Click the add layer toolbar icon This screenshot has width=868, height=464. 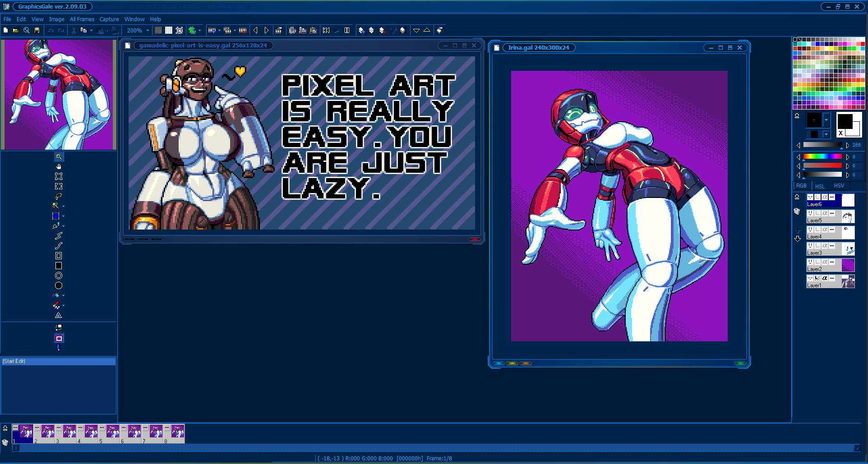click(361, 30)
